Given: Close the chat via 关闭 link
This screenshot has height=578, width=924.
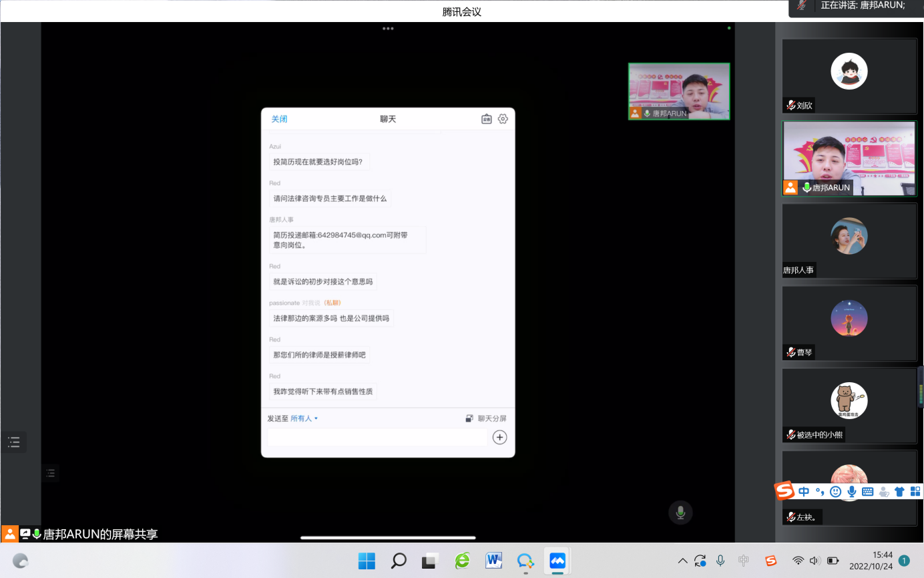Looking at the screenshot, I should [x=279, y=119].
